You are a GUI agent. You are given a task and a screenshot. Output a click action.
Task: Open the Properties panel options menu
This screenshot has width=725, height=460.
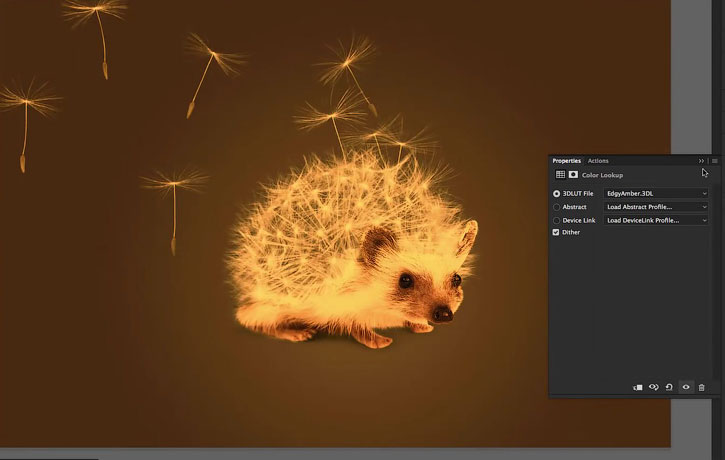pos(715,161)
